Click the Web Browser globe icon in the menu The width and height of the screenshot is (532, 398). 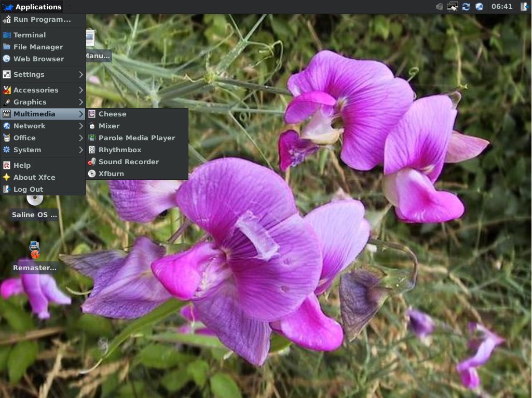tap(6, 59)
